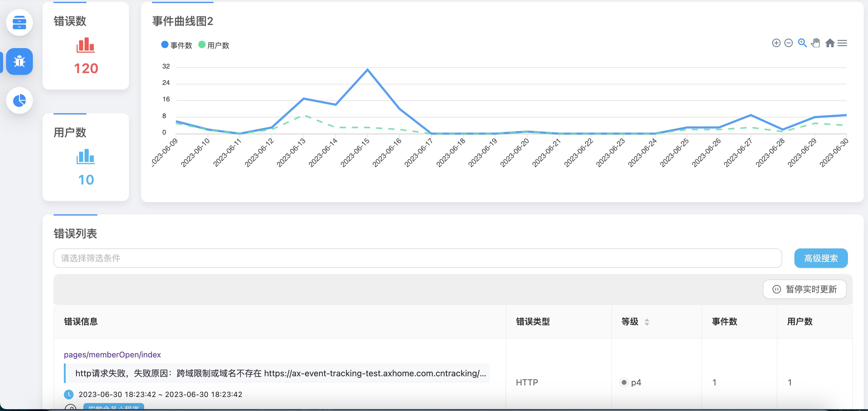Open the chart hamburger export menu
The height and width of the screenshot is (411, 868).
[x=842, y=43]
